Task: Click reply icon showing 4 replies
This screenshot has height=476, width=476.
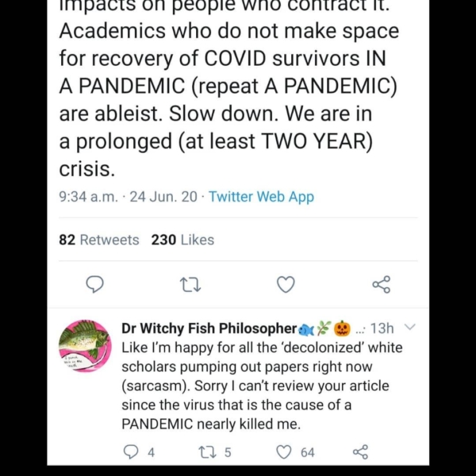Action: click(131, 451)
